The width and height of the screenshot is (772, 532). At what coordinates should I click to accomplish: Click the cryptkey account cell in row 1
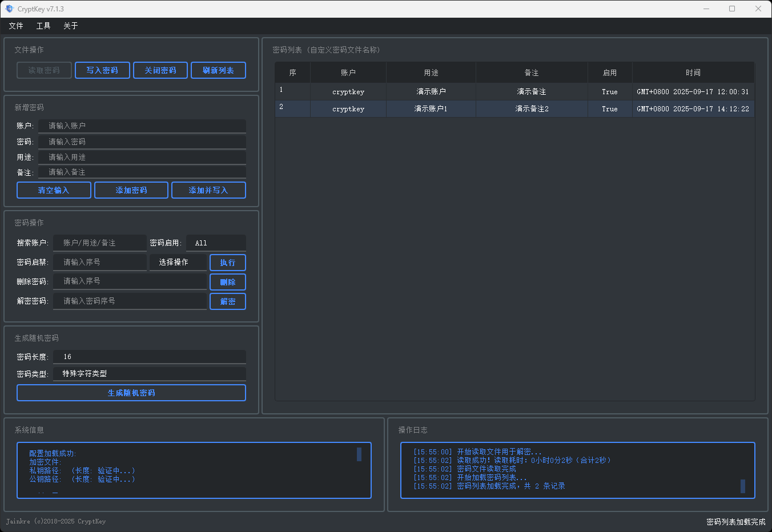tap(348, 91)
